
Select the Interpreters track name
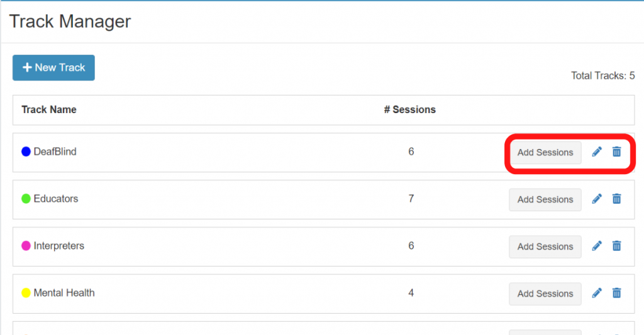click(x=58, y=246)
